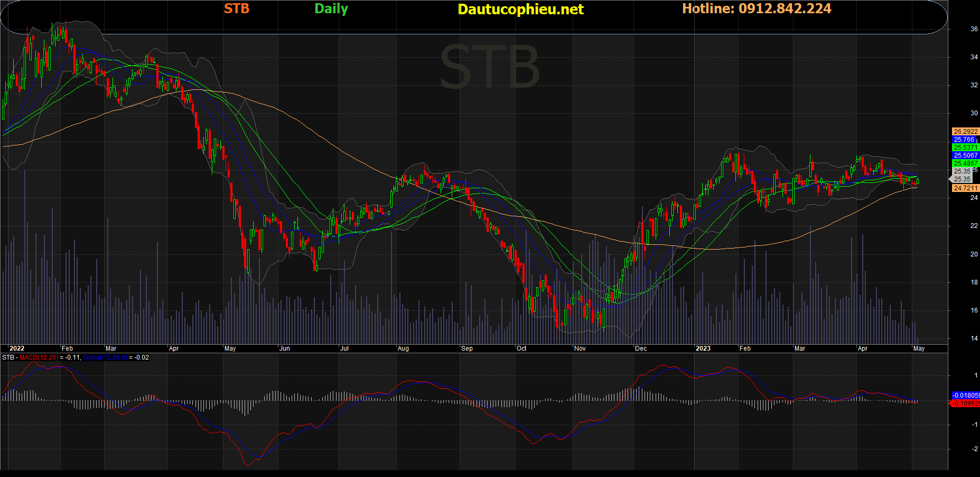The height and width of the screenshot is (477, 980).
Task: Click the orange STB ticker title
Action: [x=236, y=9]
